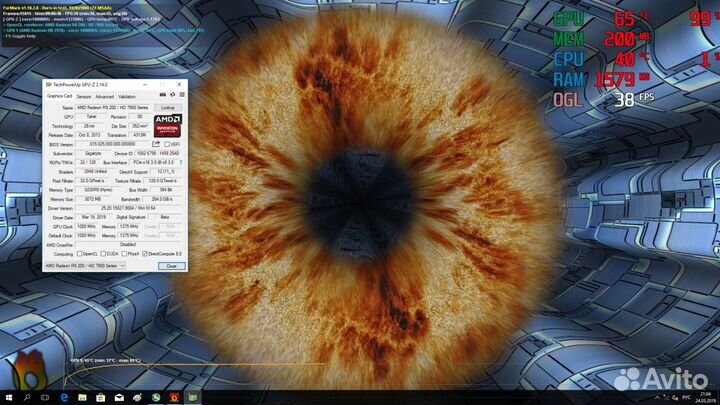The image size is (720, 405).
Task: Open Microsoft Store from the taskbar
Action: [100, 397]
